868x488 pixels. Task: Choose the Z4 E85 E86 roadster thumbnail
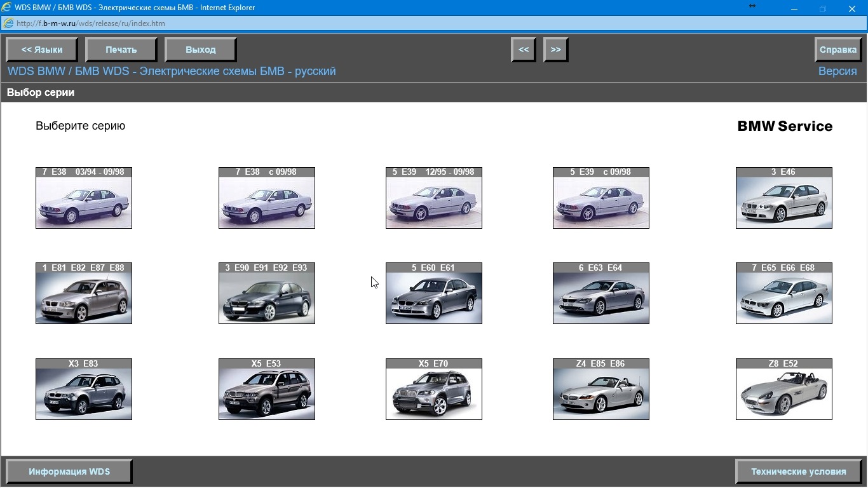pyautogui.click(x=601, y=390)
